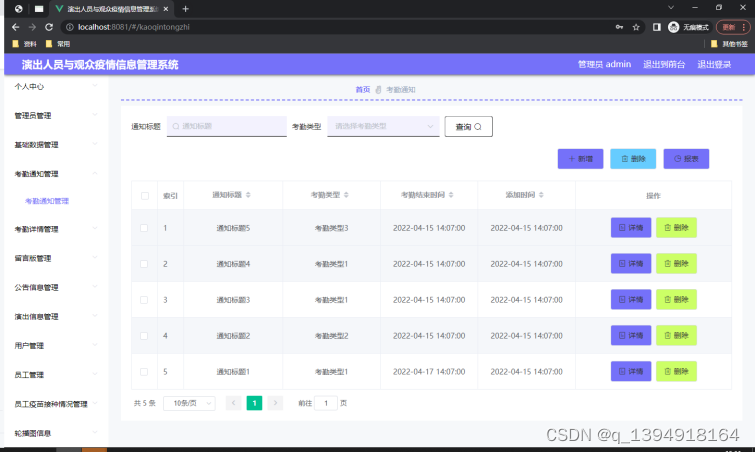Open incognito profile icon
This screenshot has width=755, height=453.
pyautogui.click(x=674, y=27)
